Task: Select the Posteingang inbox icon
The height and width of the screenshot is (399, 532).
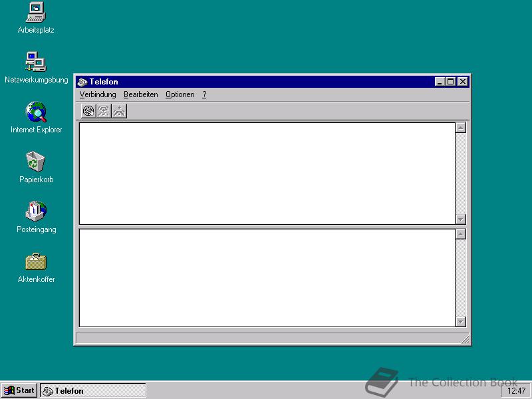Action: tap(36, 217)
